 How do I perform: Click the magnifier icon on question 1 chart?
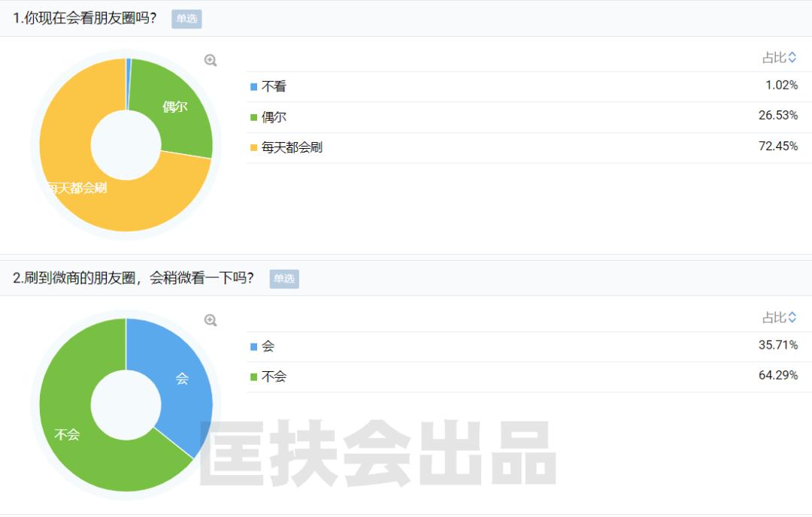pyautogui.click(x=211, y=59)
